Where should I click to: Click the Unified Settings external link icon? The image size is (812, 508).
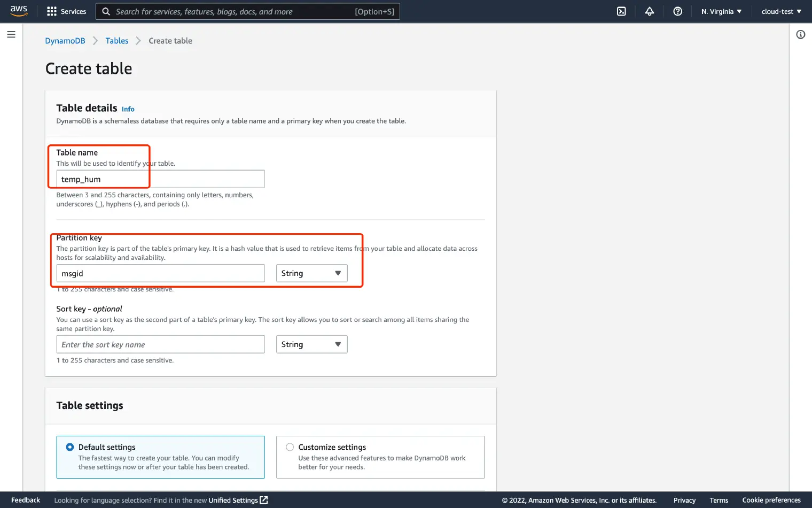click(x=264, y=500)
